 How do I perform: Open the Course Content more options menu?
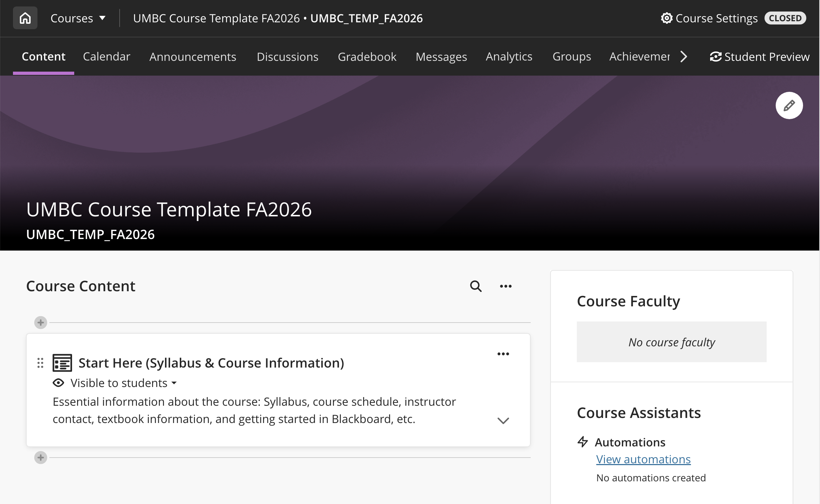click(x=505, y=286)
